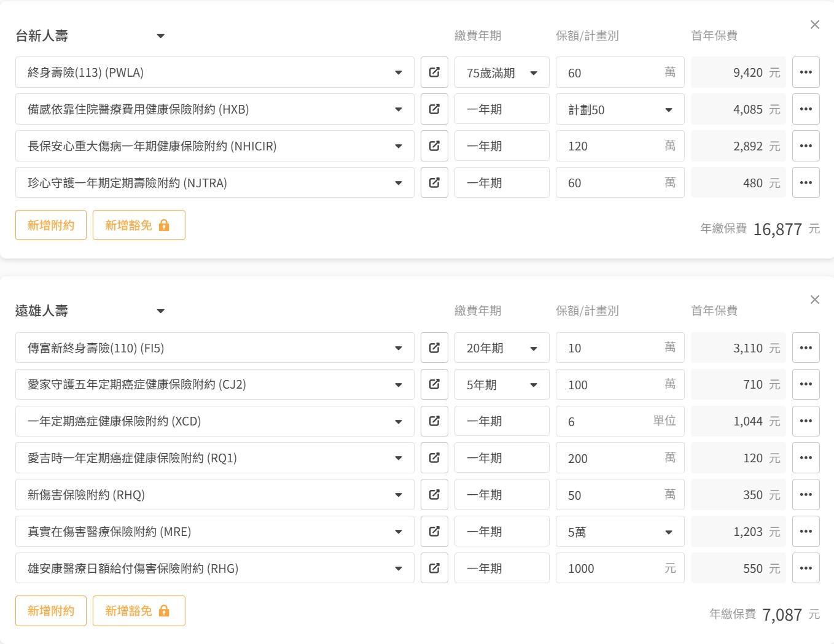Open the 20年期 payment term dropdown

pos(501,348)
